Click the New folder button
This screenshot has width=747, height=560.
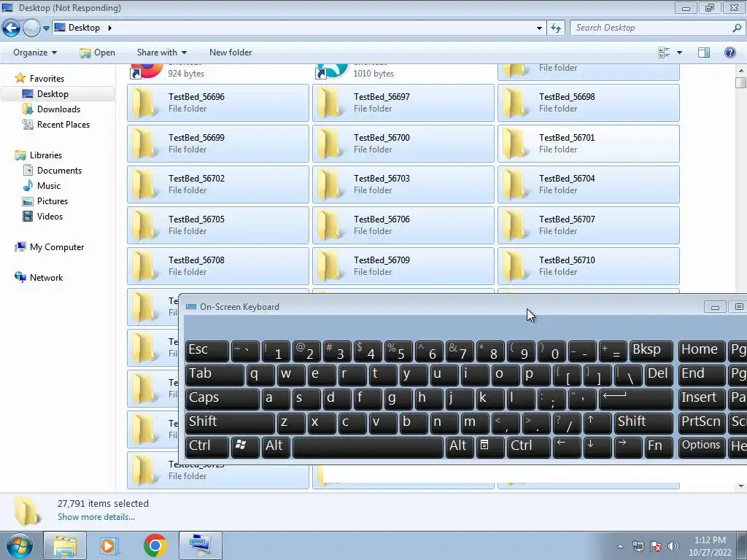[231, 52]
